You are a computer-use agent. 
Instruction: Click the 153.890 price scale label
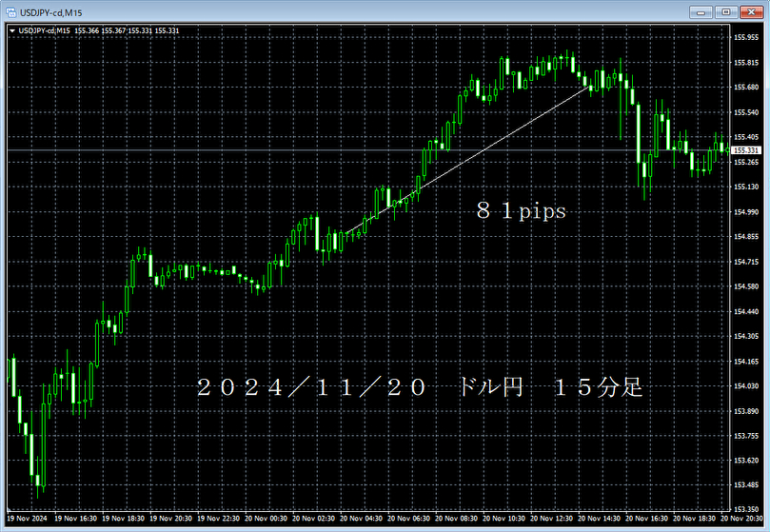(746, 411)
